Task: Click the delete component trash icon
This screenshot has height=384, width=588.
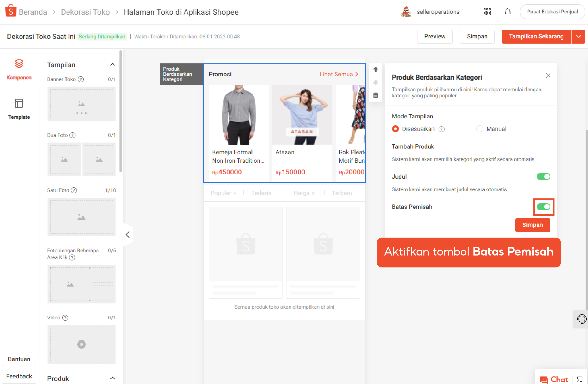Action: click(376, 95)
